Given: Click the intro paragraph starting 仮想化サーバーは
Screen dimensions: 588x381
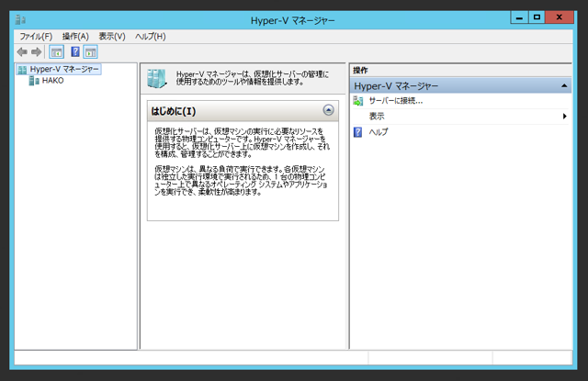Looking at the screenshot, I should tap(243, 142).
